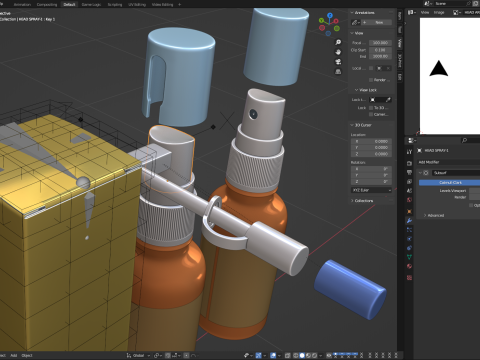
Task: Click the pin icon beside Scene field
Action: pos(469,4)
